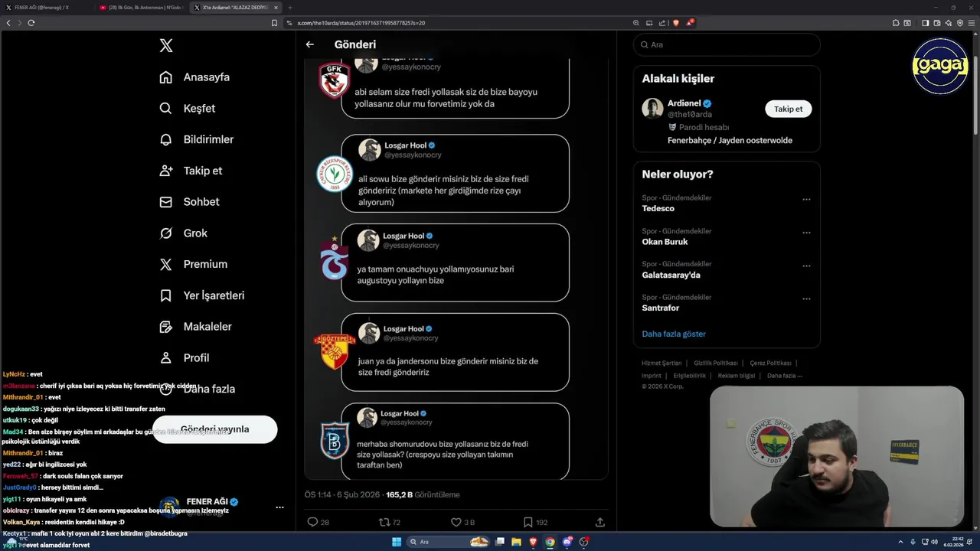This screenshot has width=980, height=551.
Task: Follow Ardiønel with Takip et button
Action: tap(788, 109)
